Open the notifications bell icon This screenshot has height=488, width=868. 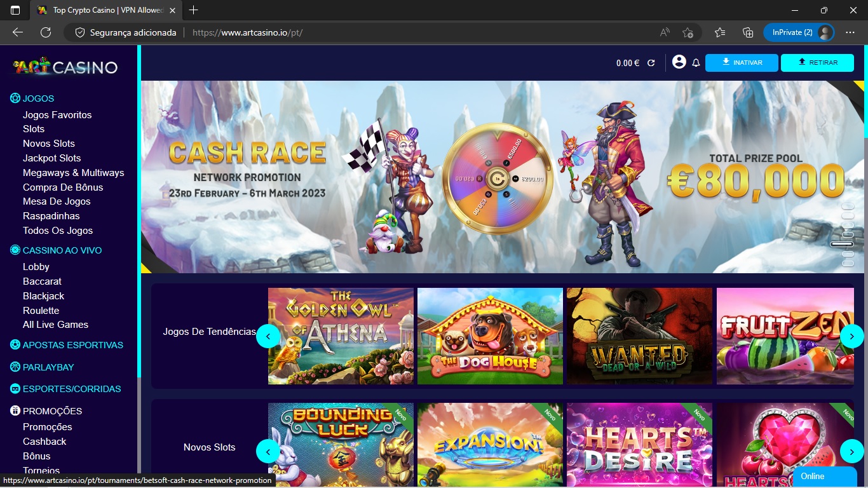696,63
